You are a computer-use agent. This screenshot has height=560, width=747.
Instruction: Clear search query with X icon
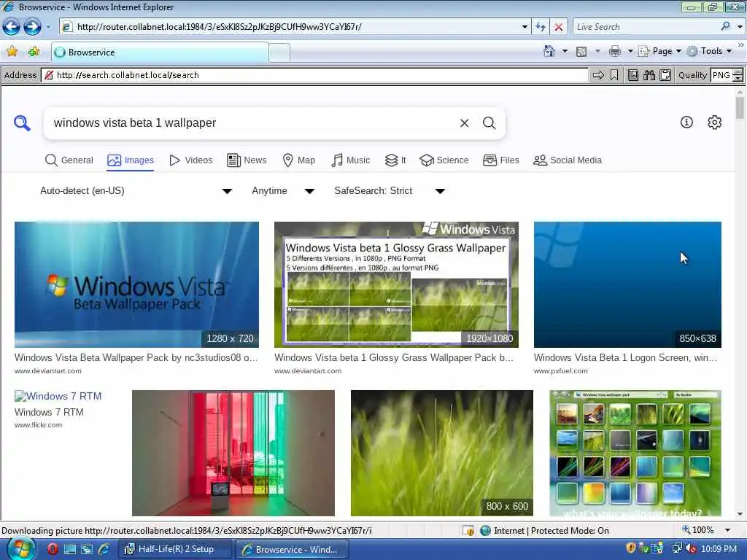click(465, 123)
